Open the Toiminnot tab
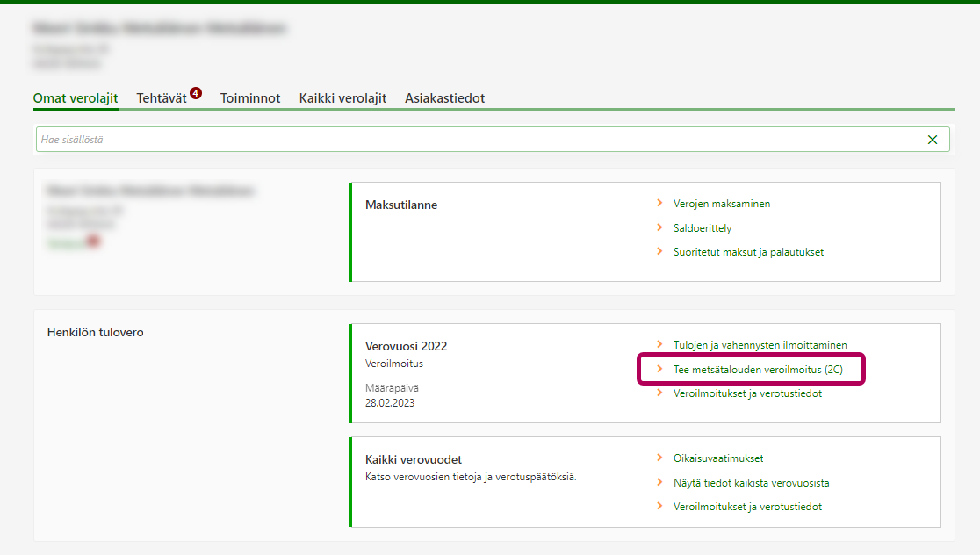 click(x=250, y=98)
